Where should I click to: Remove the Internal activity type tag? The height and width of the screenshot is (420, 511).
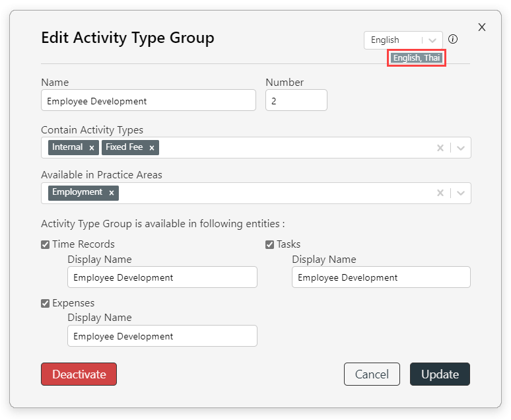92,148
